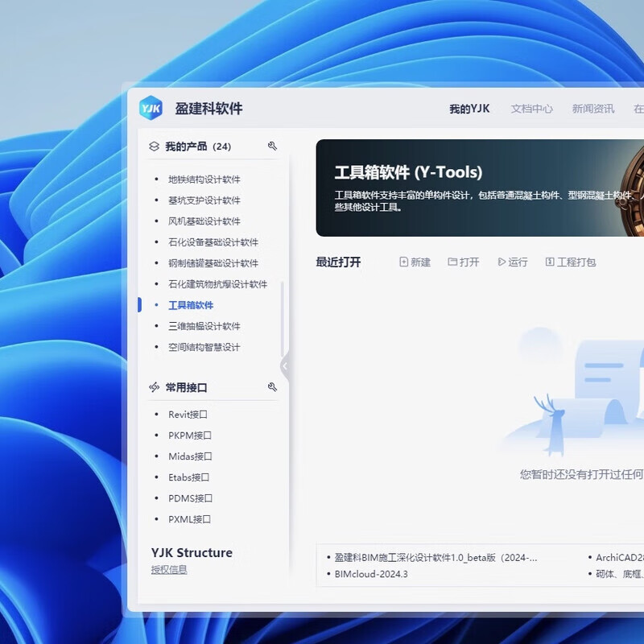Click the YJK logo icon
644x644 pixels.
[151, 109]
